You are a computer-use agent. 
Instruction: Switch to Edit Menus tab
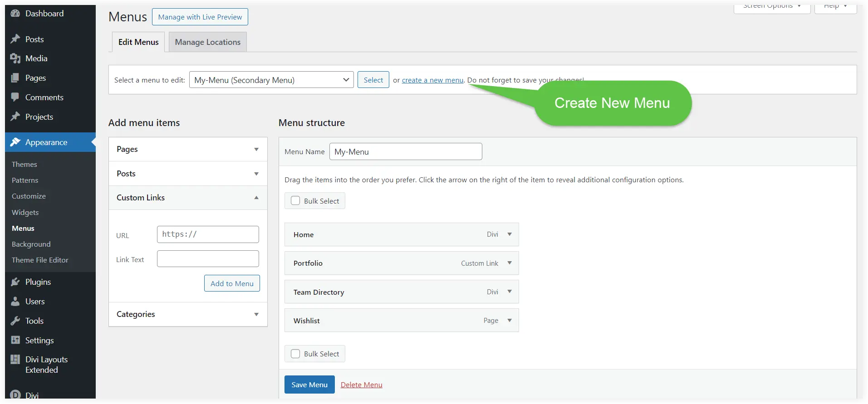[138, 42]
